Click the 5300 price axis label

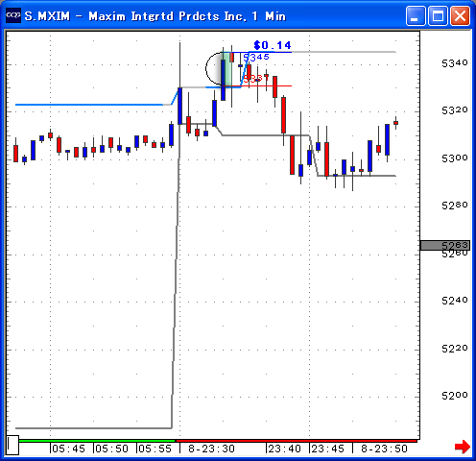coord(455,158)
